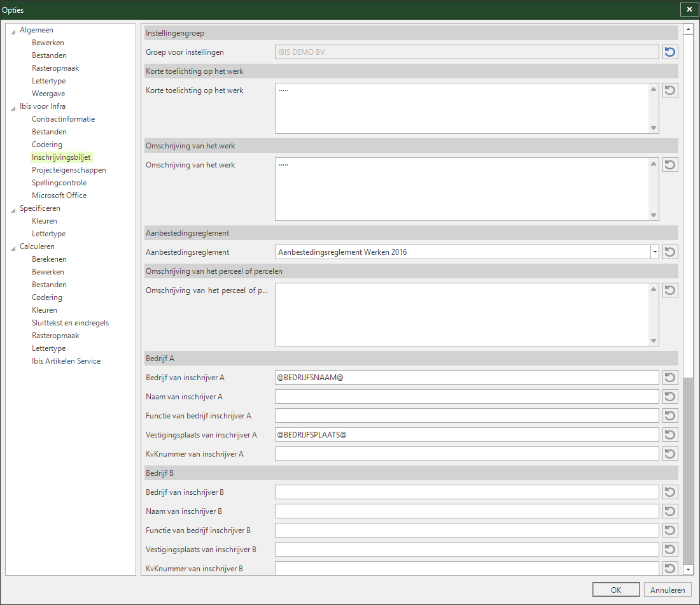Reset KvKnummer van inschrijver A
700x605 pixels.
pos(669,454)
